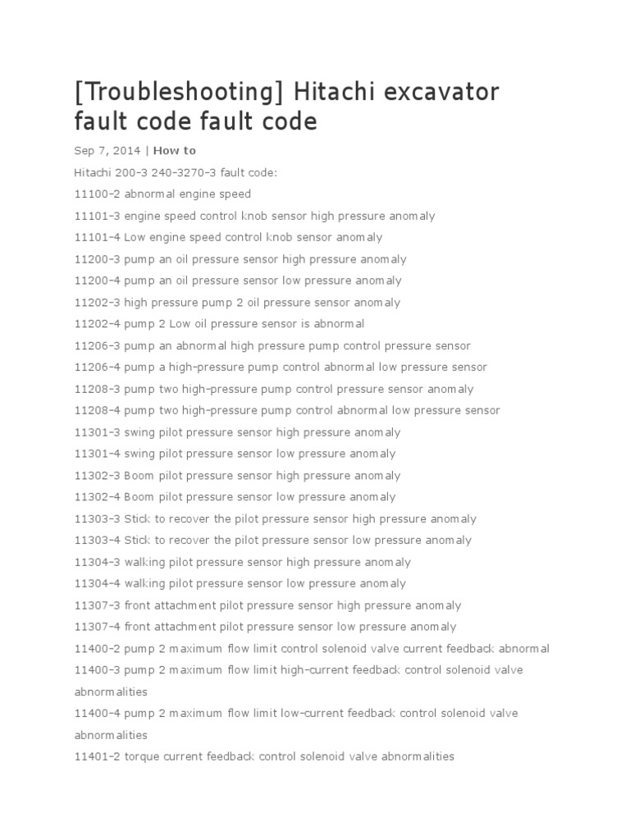Screen dimensions: 630x840
Task: Click the 11303-3 Stick to recover line
Action: (275, 518)
